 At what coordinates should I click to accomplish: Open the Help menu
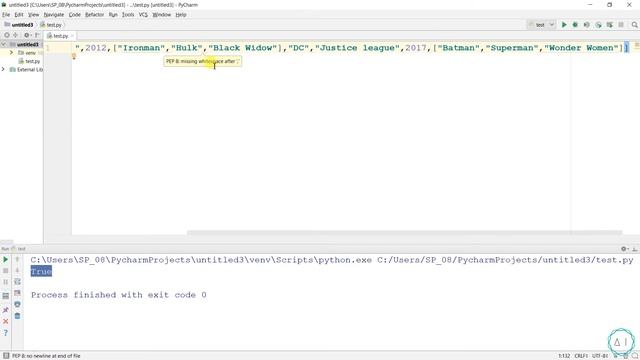click(181, 15)
